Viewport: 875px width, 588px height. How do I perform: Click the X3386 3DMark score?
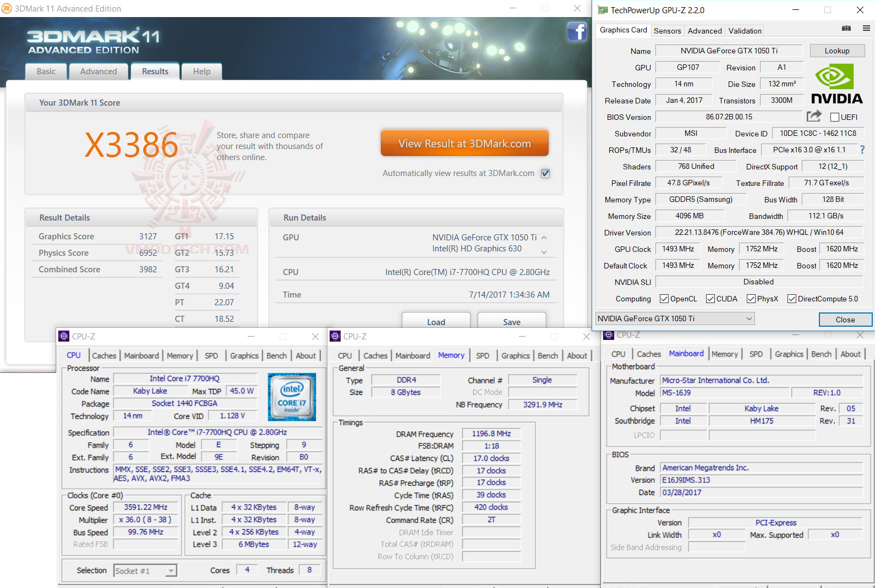click(x=131, y=145)
